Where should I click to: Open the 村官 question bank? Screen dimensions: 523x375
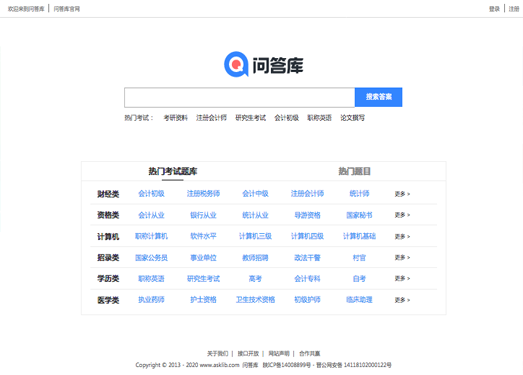point(359,258)
